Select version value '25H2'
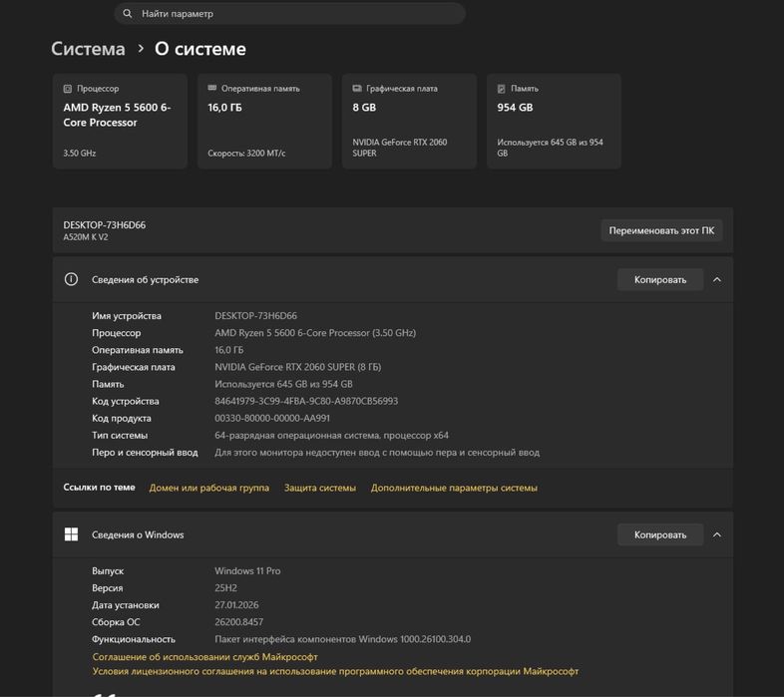Image resolution: width=784 pixels, height=697 pixels. click(225, 587)
